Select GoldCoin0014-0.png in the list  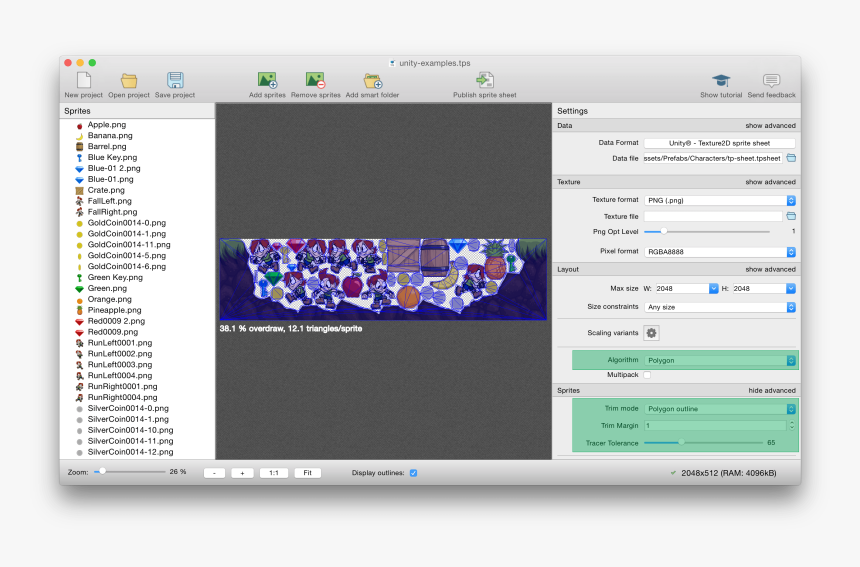click(x=126, y=223)
